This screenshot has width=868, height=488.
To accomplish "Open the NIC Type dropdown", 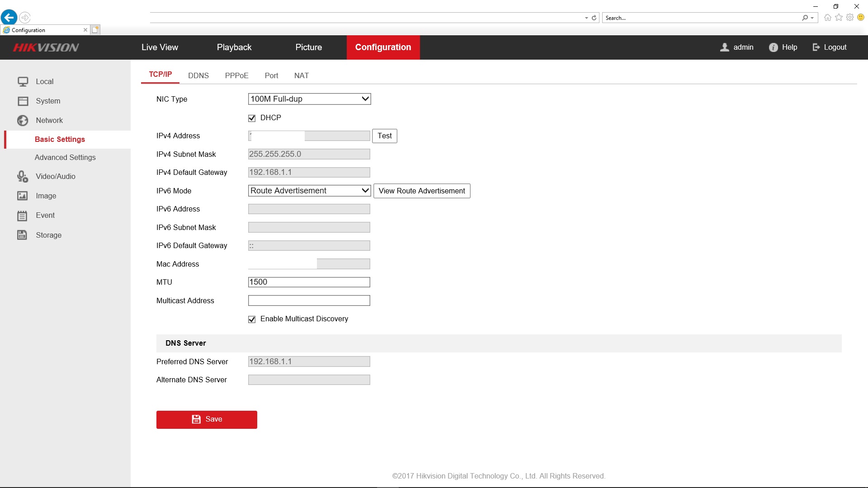I will 309,99.
